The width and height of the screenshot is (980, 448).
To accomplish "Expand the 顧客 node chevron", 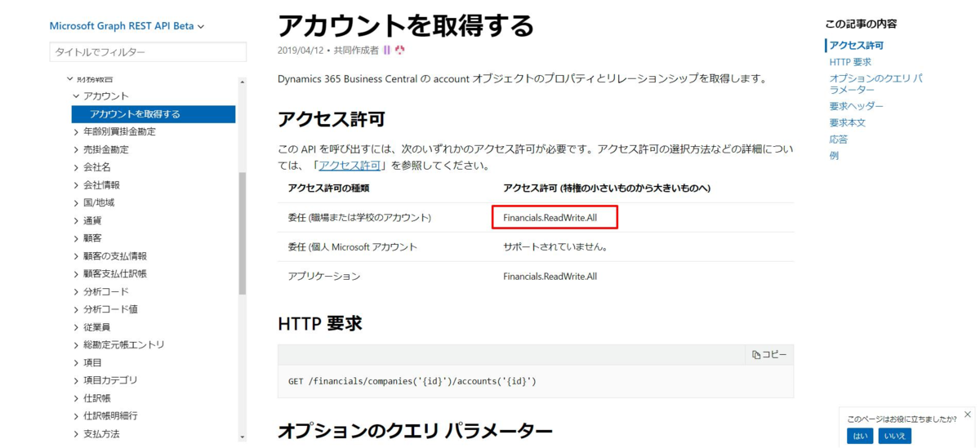I will (77, 238).
